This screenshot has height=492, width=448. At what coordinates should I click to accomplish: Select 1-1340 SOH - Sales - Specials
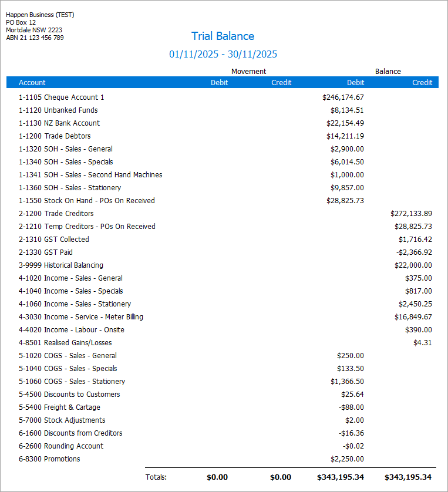point(66,161)
